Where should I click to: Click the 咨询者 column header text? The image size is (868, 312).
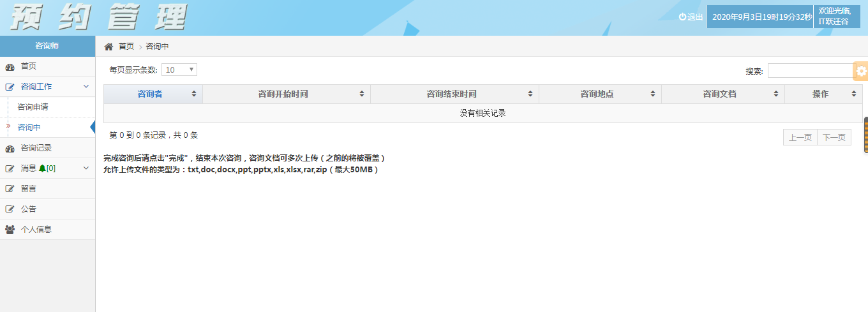pos(150,94)
